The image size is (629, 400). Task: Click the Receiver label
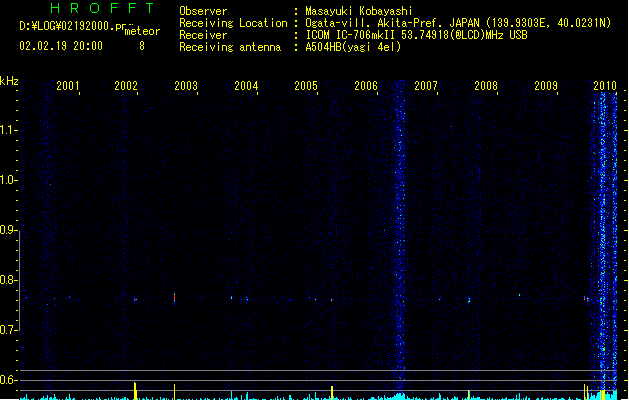pyautogui.click(x=203, y=35)
